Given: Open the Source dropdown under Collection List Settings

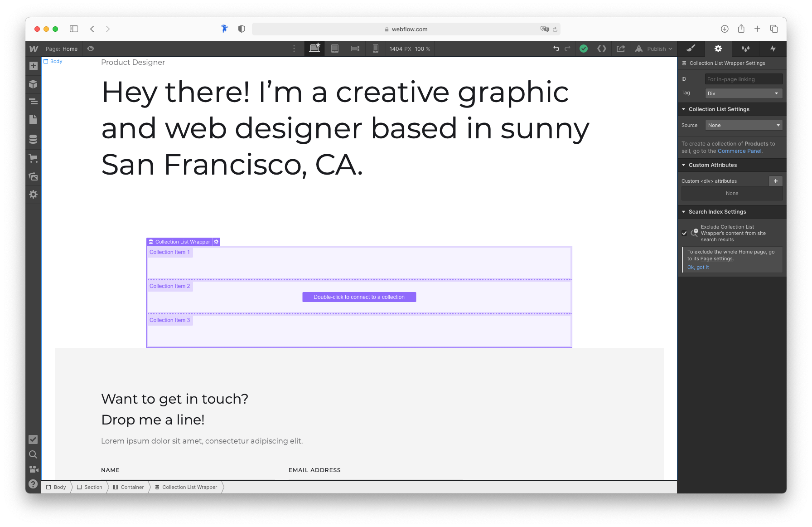Looking at the screenshot, I should (x=743, y=125).
